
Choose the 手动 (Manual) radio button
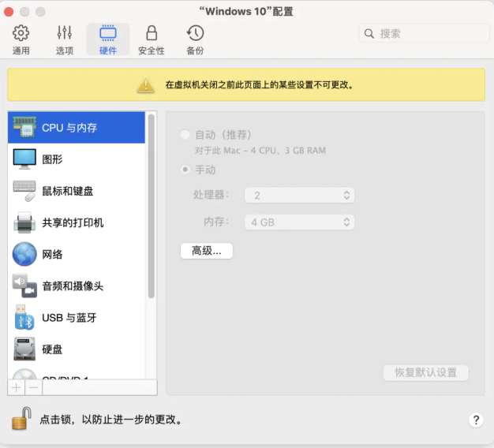pyautogui.click(x=185, y=170)
